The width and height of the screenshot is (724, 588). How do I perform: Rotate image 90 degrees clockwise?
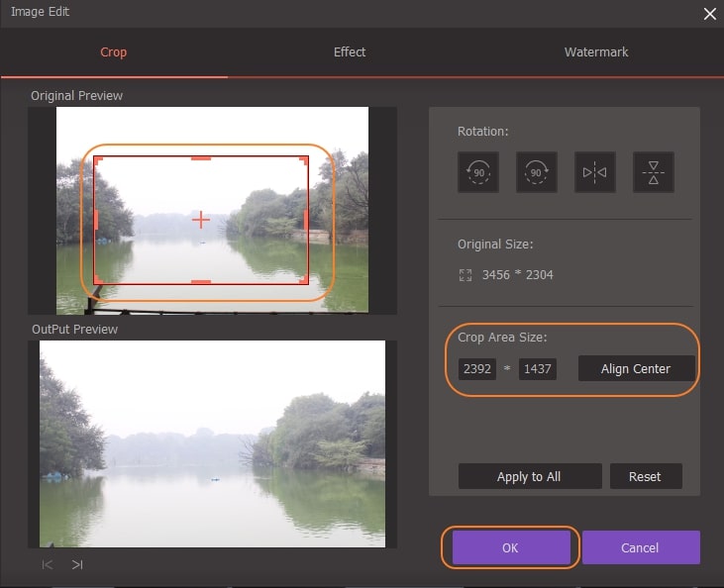[x=536, y=172]
